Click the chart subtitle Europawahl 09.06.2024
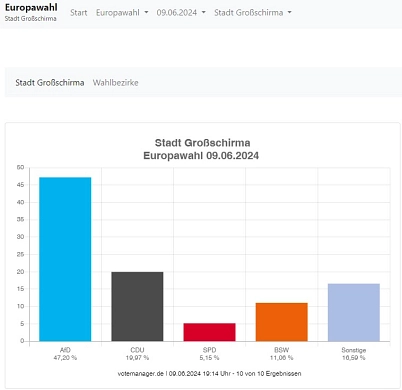The height and width of the screenshot is (390, 402). [x=201, y=156]
